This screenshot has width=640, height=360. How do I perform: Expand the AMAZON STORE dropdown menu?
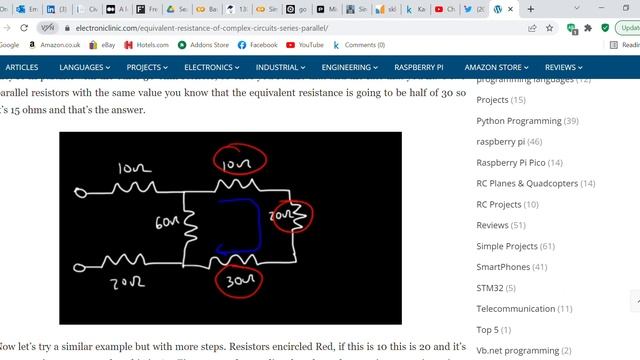click(496, 67)
